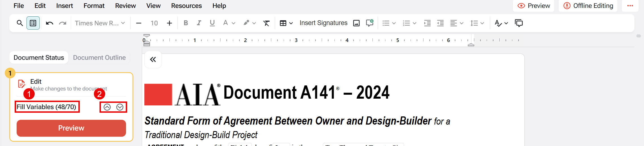Open the Edit menu
The height and width of the screenshot is (146, 644).
coord(40,6)
